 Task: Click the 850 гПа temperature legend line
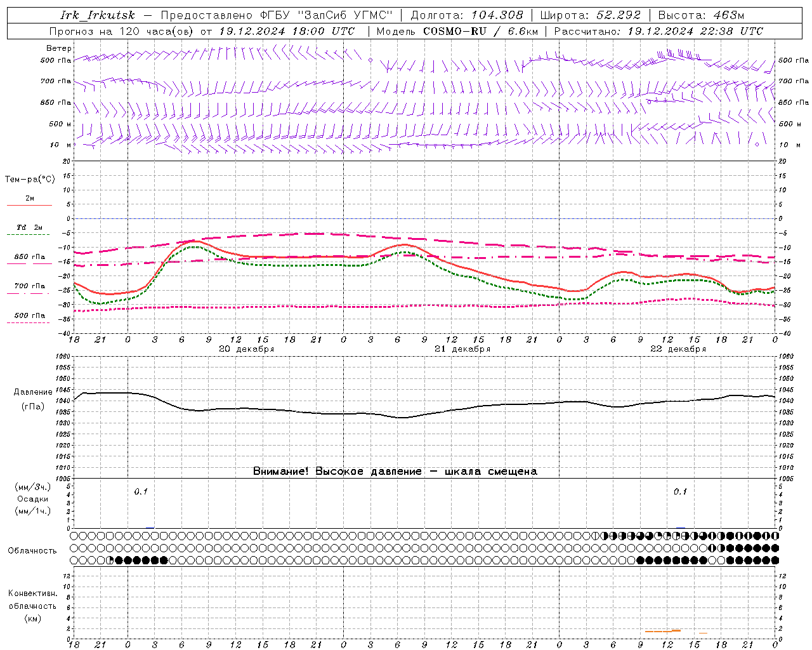[x=29, y=263]
